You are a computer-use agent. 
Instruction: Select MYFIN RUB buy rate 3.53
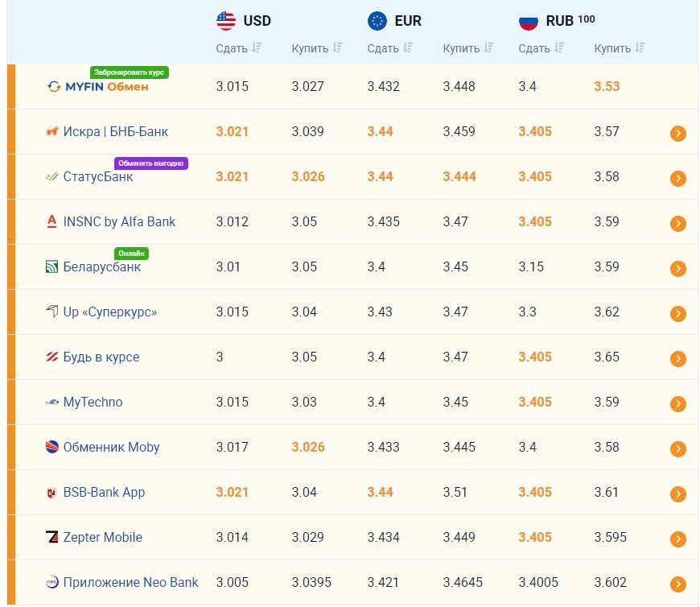[x=607, y=86]
